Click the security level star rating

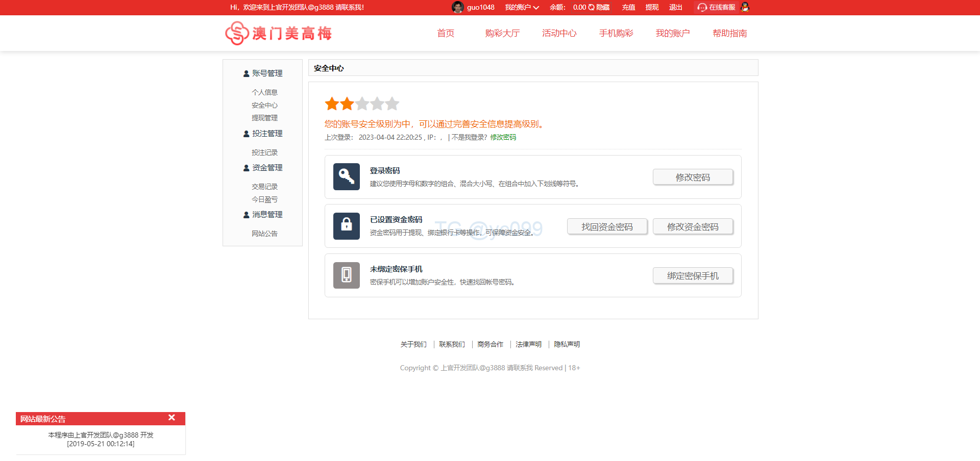pos(361,104)
